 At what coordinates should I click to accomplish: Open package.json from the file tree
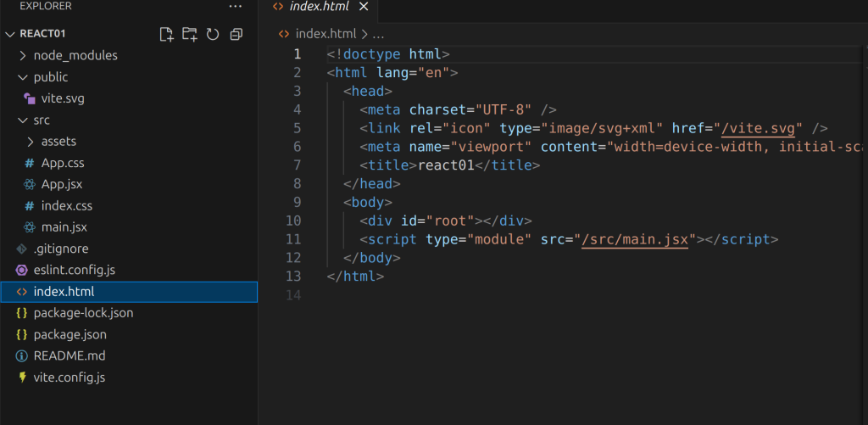70,334
